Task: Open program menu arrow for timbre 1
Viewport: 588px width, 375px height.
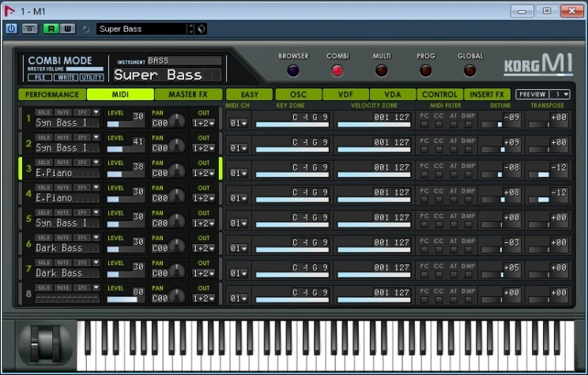Action: click(96, 112)
